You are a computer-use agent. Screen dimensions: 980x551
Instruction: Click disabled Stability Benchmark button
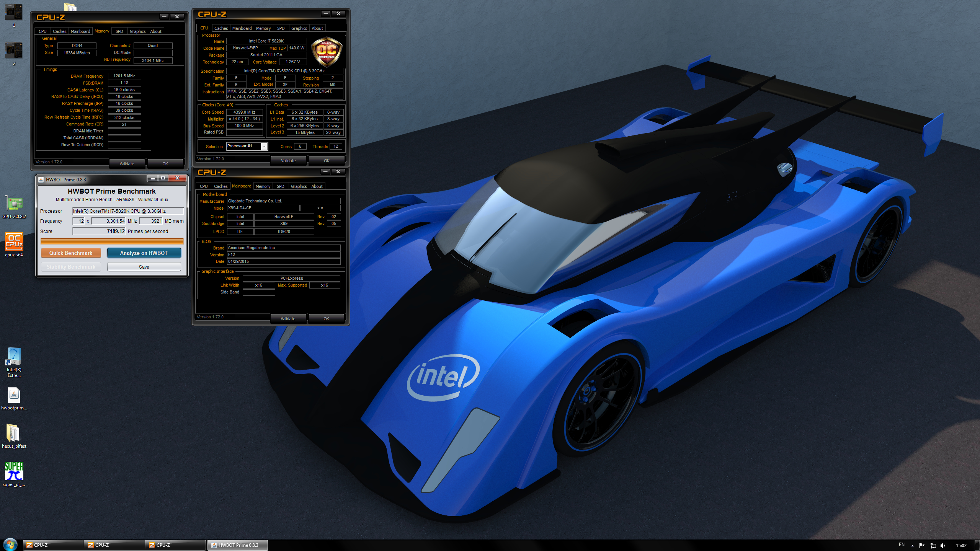click(x=71, y=267)
